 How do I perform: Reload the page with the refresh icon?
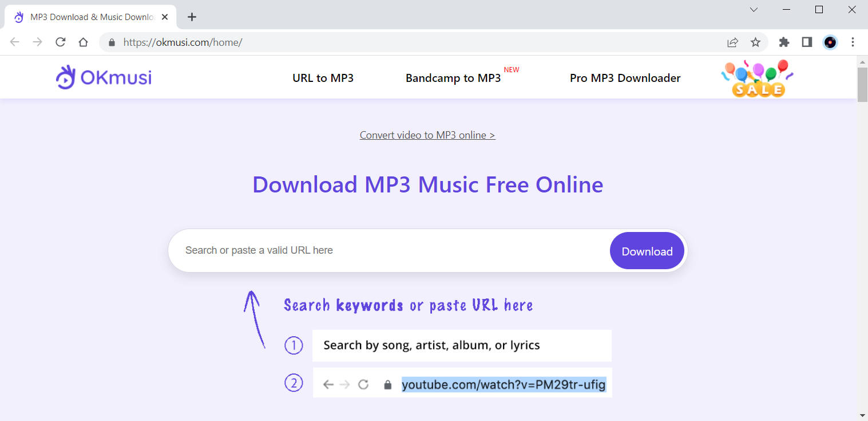click(x=60, y=42)
